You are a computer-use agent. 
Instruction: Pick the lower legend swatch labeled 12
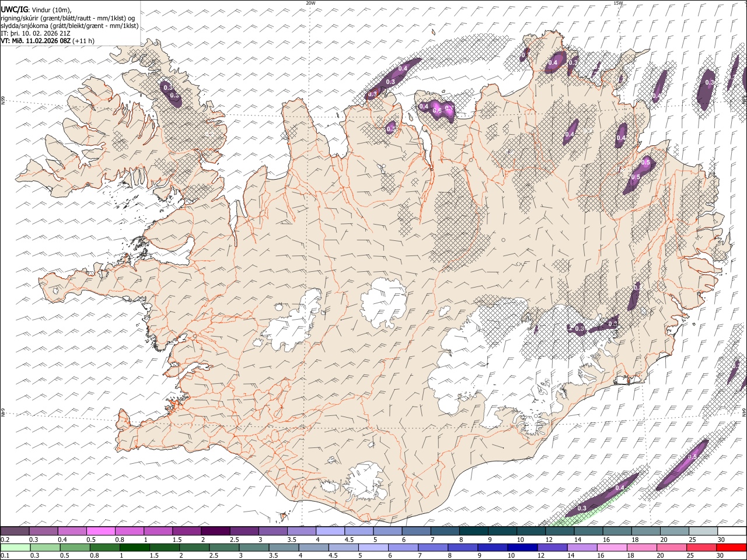(x=552, y=547)
